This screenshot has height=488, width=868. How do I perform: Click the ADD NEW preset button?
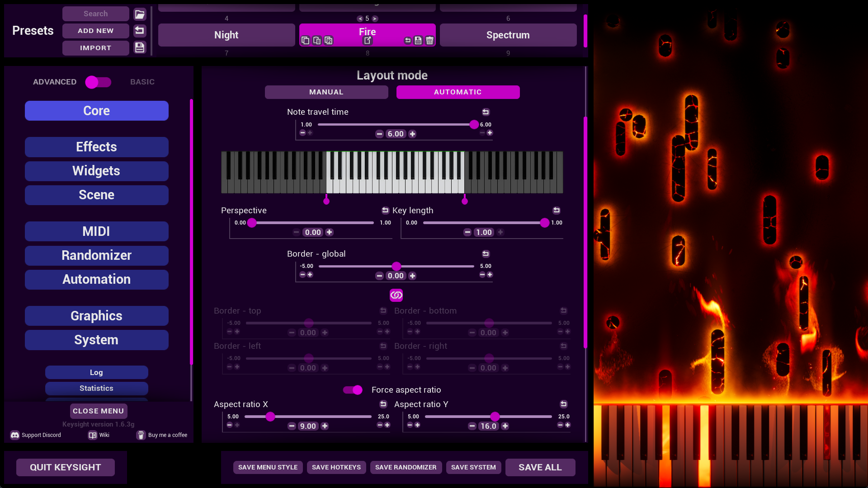pos(96,31)
